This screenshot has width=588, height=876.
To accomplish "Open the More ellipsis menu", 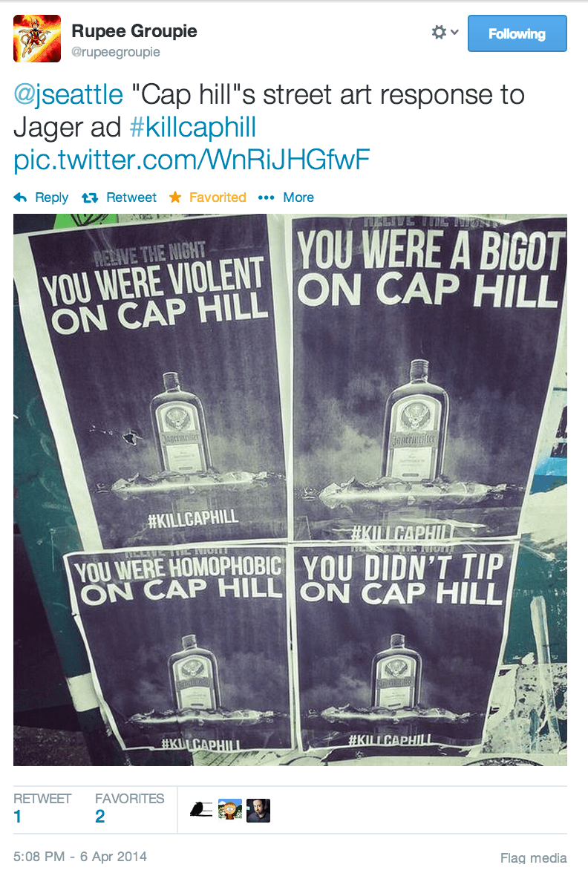I will click(x=266, y=197).
